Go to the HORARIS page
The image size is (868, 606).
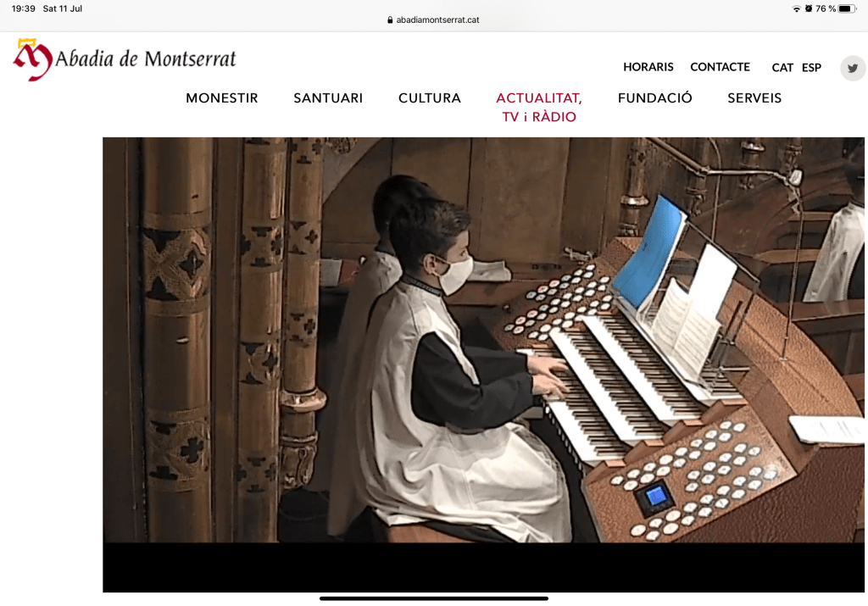coord(648,67)
